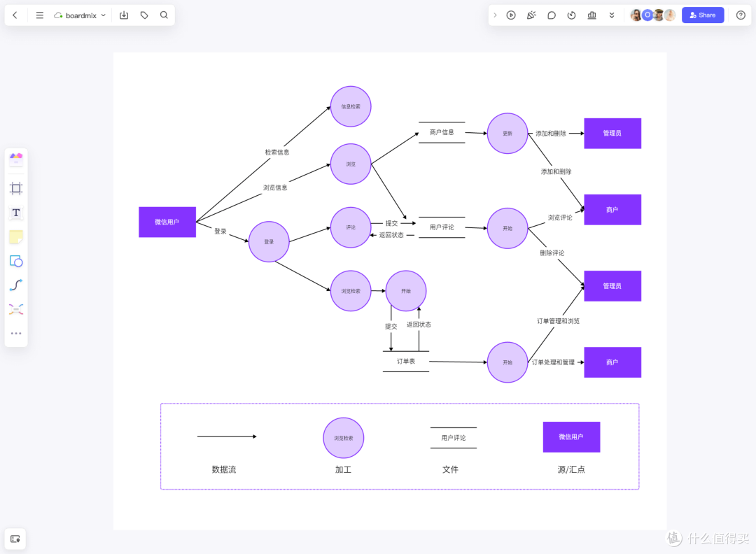
Task: Click the 源/汇点 legend label
Action: 571,469
